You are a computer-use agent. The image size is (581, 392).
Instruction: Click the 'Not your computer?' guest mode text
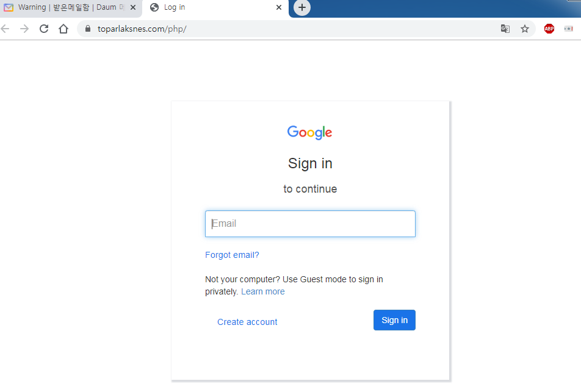point(294,285)
